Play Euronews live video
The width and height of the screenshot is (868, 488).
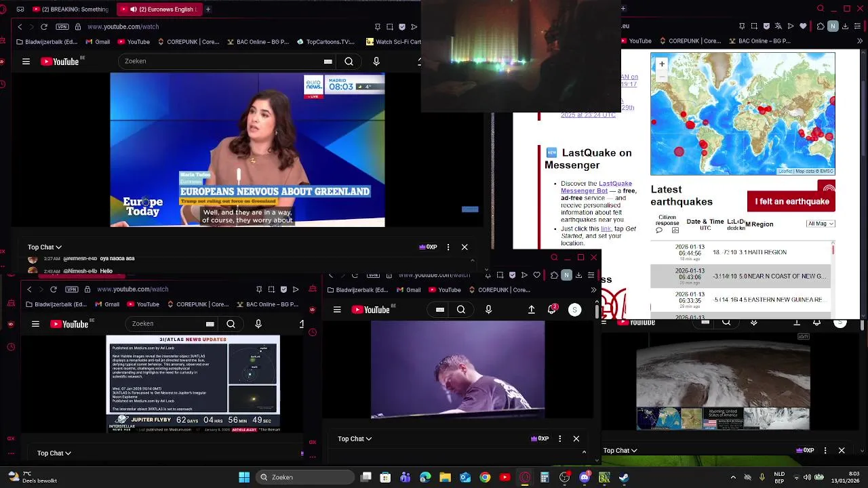click(248, 150)
